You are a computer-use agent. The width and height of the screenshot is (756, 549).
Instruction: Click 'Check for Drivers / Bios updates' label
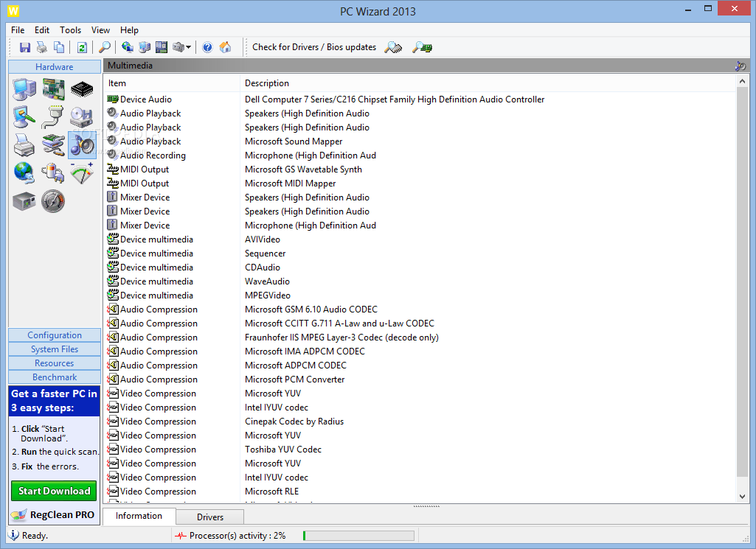coord(314,47)
